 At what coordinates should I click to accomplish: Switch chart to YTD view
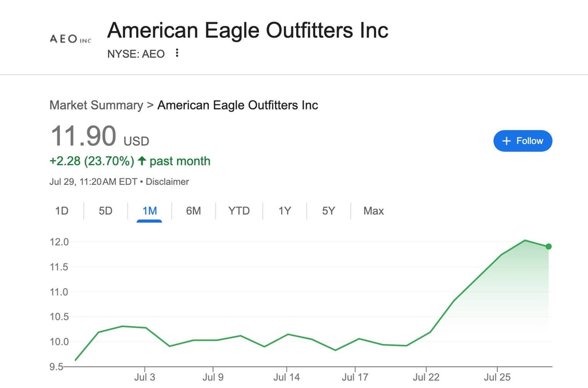(239, 211)
